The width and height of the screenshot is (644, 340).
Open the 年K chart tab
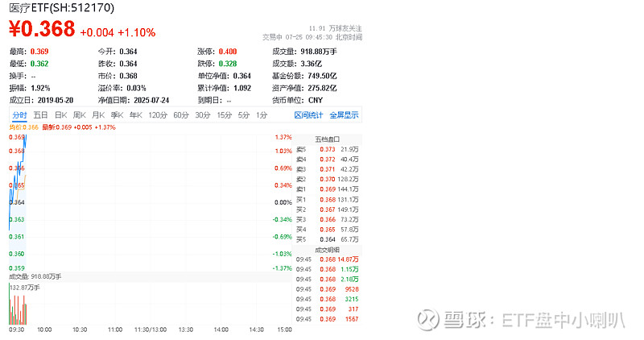136,115
